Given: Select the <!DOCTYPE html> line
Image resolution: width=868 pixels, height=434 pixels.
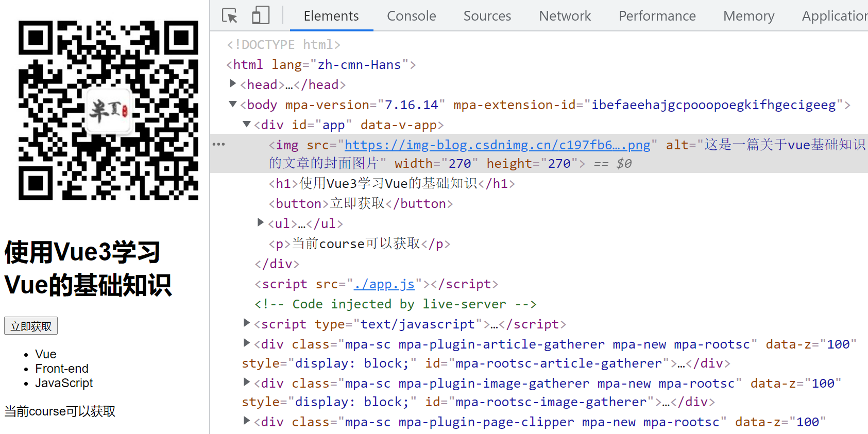Looking at the screenshot, I should coord(283,45).
